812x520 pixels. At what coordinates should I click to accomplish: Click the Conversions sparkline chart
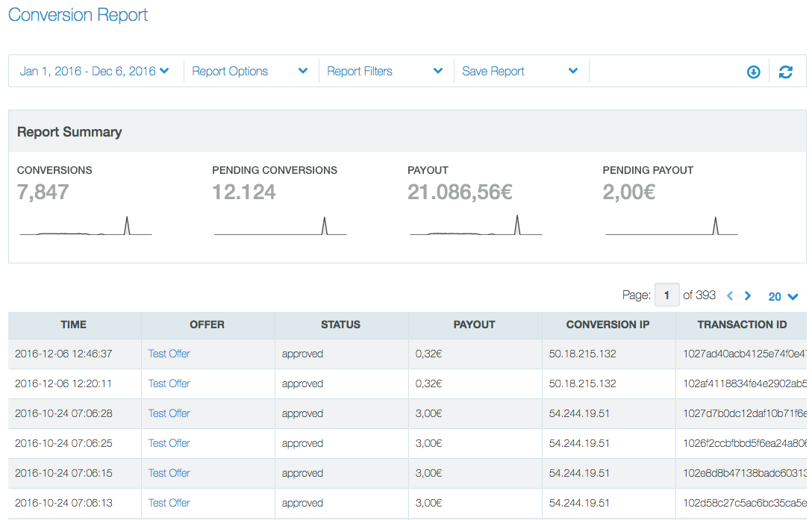pos(85,228)
